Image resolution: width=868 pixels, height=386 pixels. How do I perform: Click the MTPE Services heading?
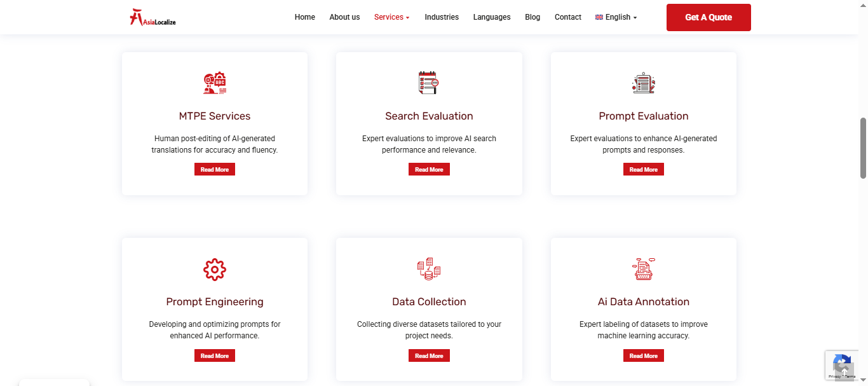[215, 116]
